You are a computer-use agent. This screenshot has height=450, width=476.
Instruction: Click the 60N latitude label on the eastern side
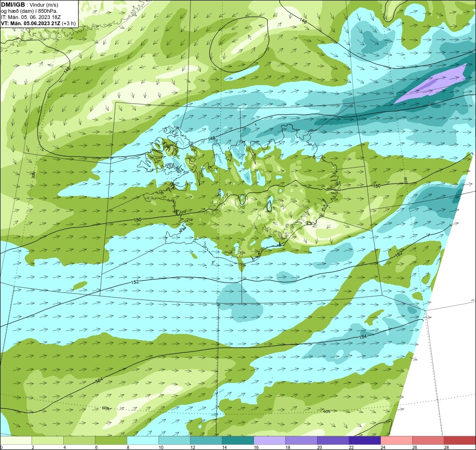pos(327,411)
